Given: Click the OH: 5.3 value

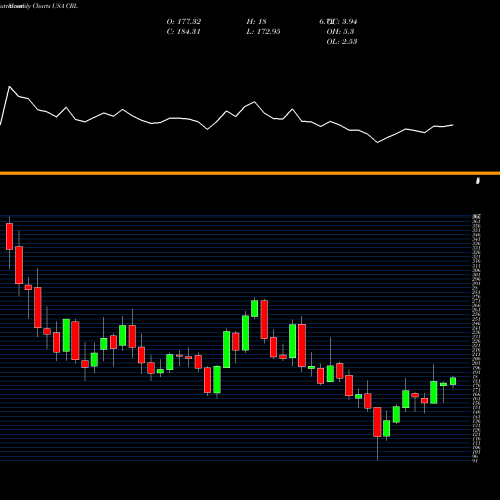Looking at the screenshot, I should click(x=340, y=32).
